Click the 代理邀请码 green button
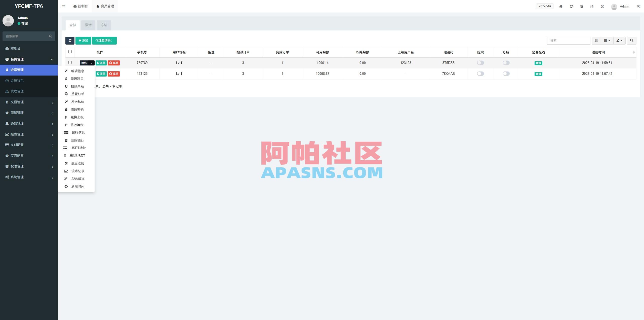The width and height of the screenshot is (644, 320). tap(104, 41)
